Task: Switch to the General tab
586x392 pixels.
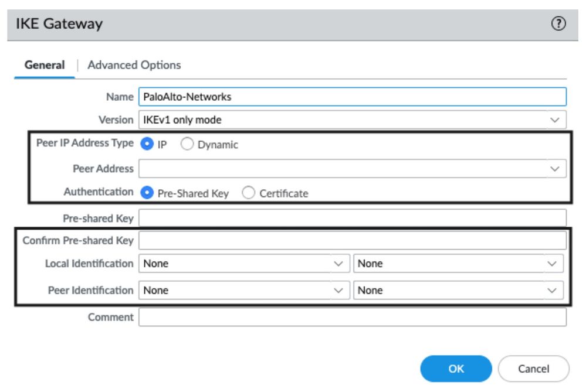Action: (x=45, y=65)
